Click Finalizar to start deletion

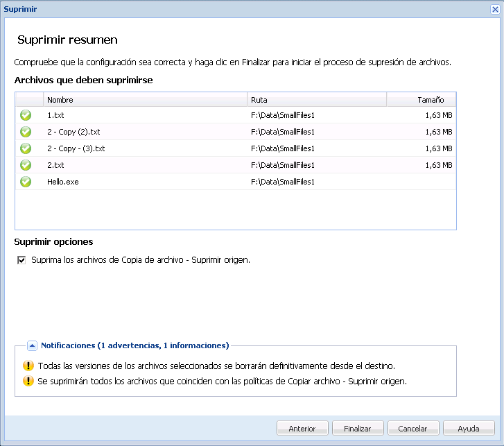point(358,429)
